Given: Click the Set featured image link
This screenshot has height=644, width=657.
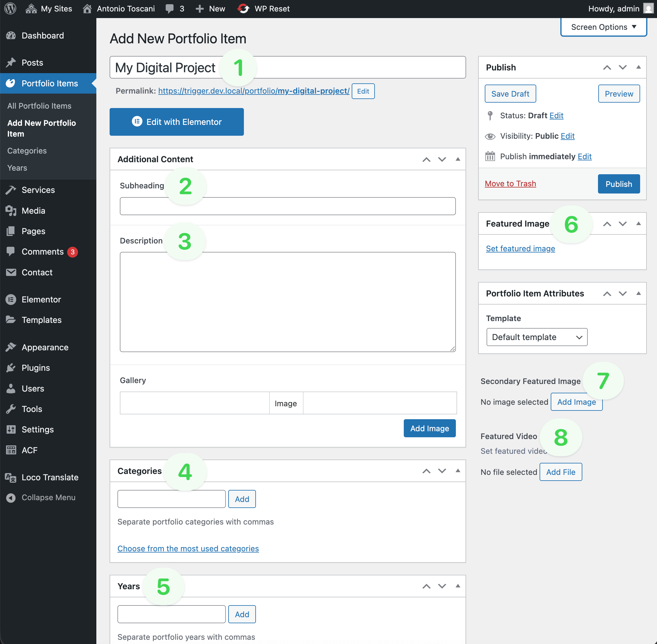Looking at the screenshot, I should tap(520, 249).
